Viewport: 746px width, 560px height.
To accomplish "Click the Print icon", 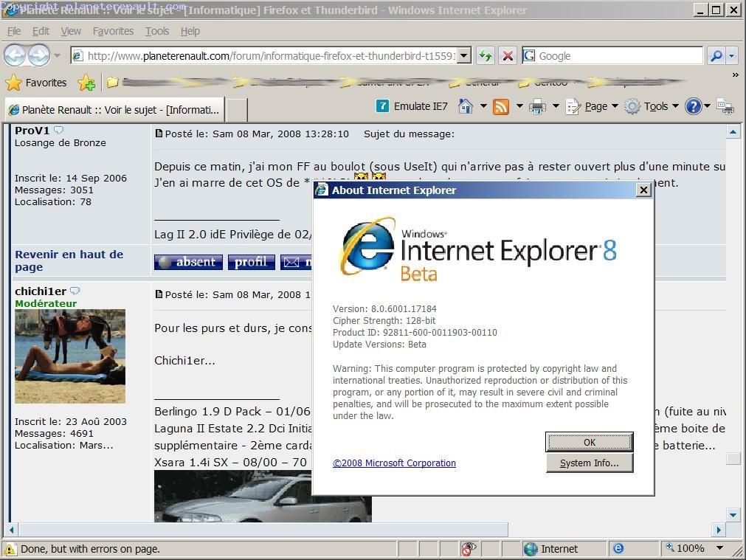I will [x=537, y=106].
